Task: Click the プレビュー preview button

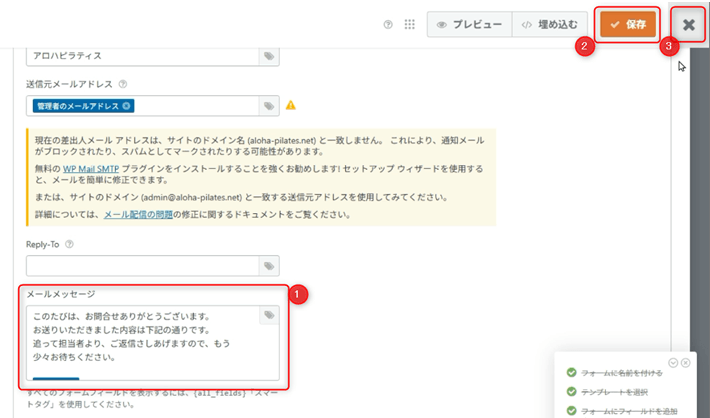Action: click(470, 24)
